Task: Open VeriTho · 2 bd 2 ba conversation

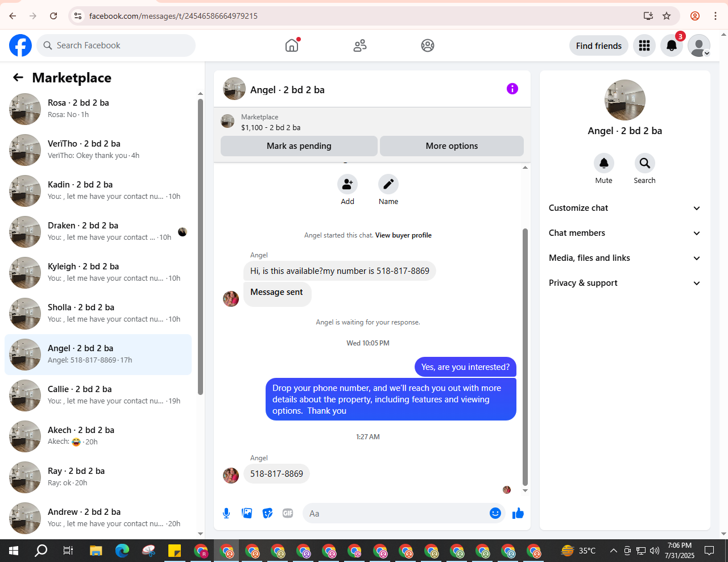Action: pos(98,150)
